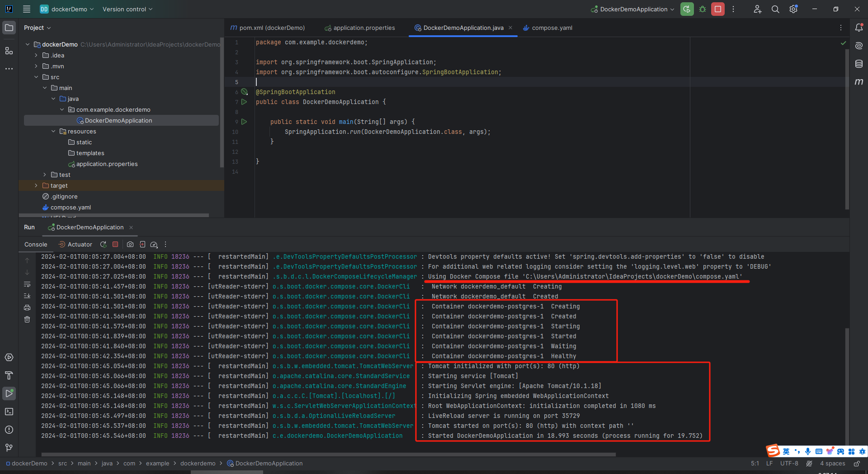
Task: Take thread dump camera icon in console
Action: tap(130, 244)
